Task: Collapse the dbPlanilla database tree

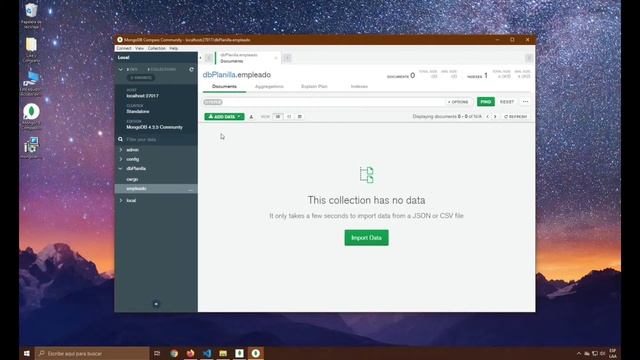Action: click(121, 169)
